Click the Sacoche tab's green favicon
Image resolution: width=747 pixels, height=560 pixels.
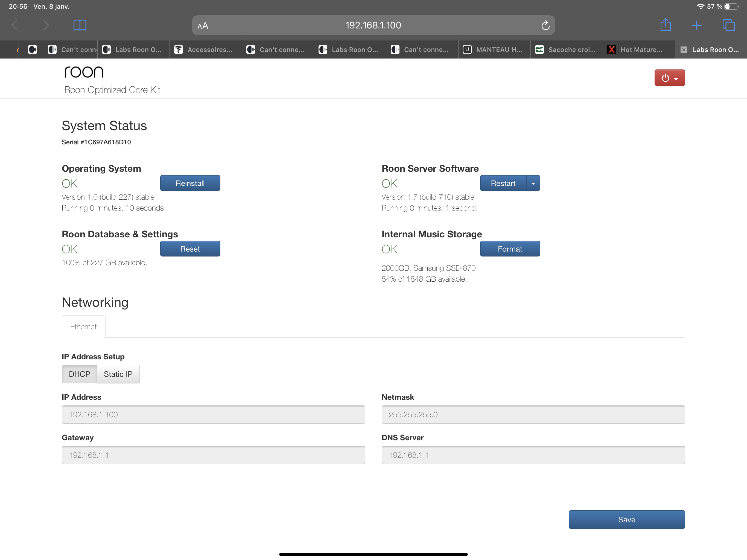[x=539, y=50]
